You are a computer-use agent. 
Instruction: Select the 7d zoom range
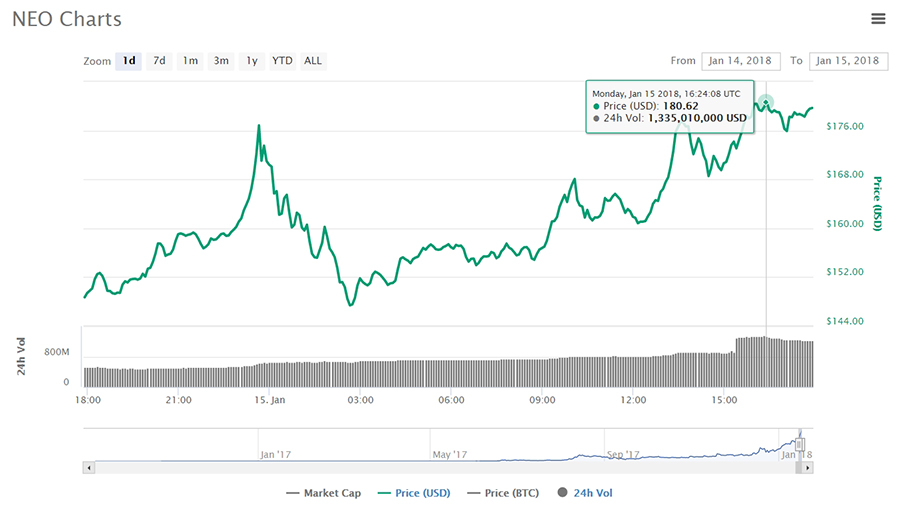point(159,61)
